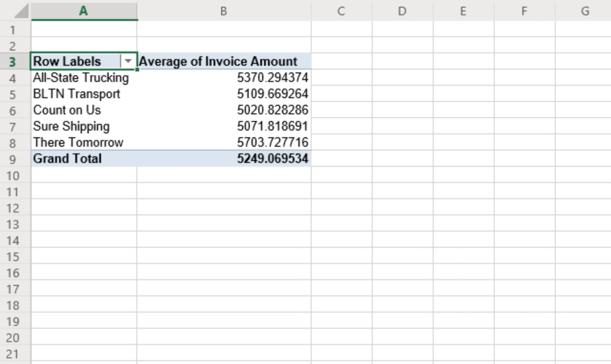
Task: Select column G header
Action: pos(583,11)
